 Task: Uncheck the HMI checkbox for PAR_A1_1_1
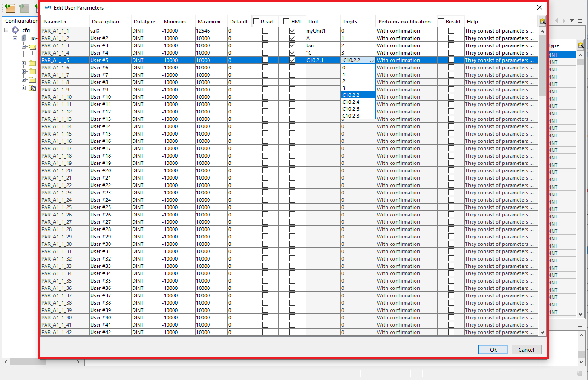tap(292, 31)
